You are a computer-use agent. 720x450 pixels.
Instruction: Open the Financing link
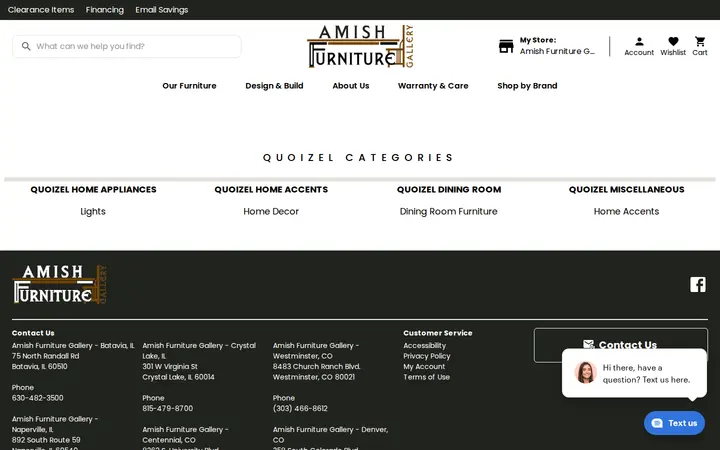(x=105, y=10)
